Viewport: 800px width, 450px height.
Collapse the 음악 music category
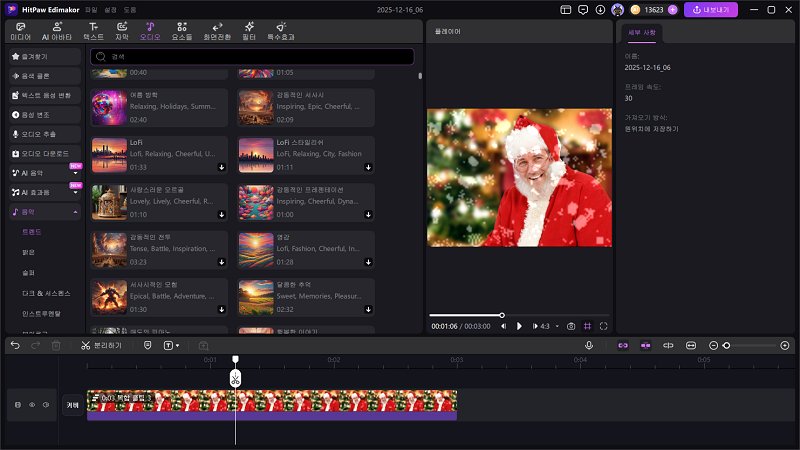[75, 212]
